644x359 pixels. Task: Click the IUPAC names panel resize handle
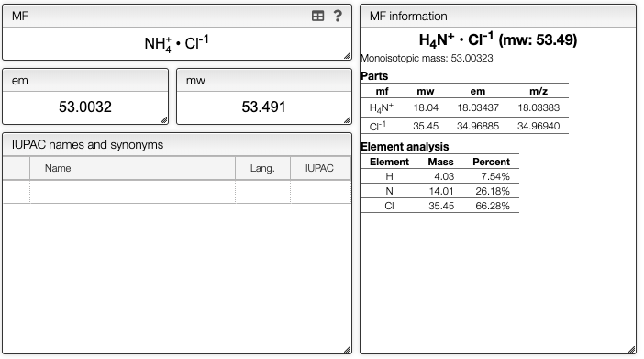pos(347,350)
